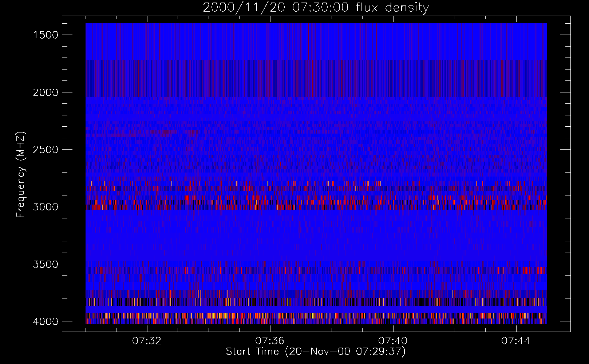Click the 07:32 time tick label
This screenshot has width=589, height=364.
click(147, 341)
